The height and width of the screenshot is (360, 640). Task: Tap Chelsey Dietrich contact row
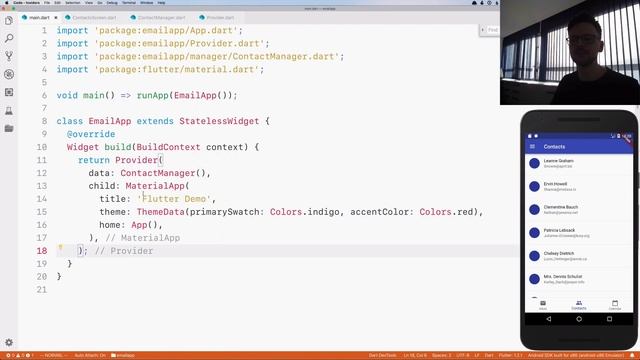point(579,256)
